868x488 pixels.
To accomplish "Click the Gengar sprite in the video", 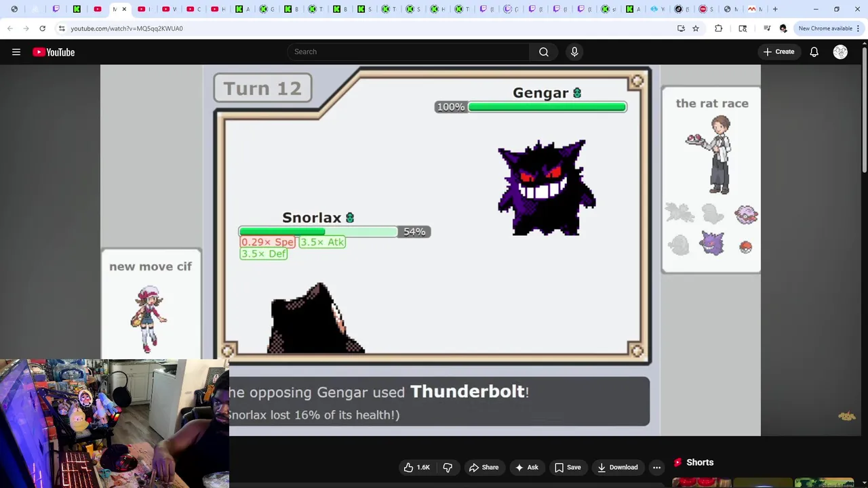I will [x=547, y=188].
